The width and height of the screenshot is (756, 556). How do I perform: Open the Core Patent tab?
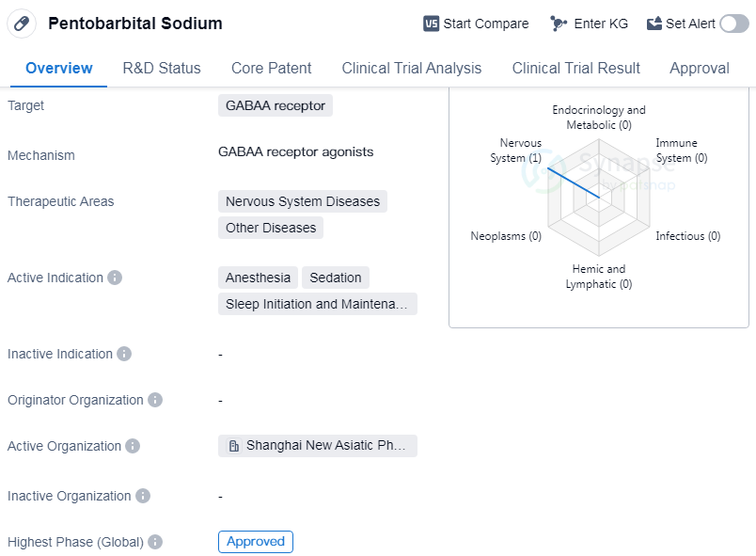tap(271, 68)
